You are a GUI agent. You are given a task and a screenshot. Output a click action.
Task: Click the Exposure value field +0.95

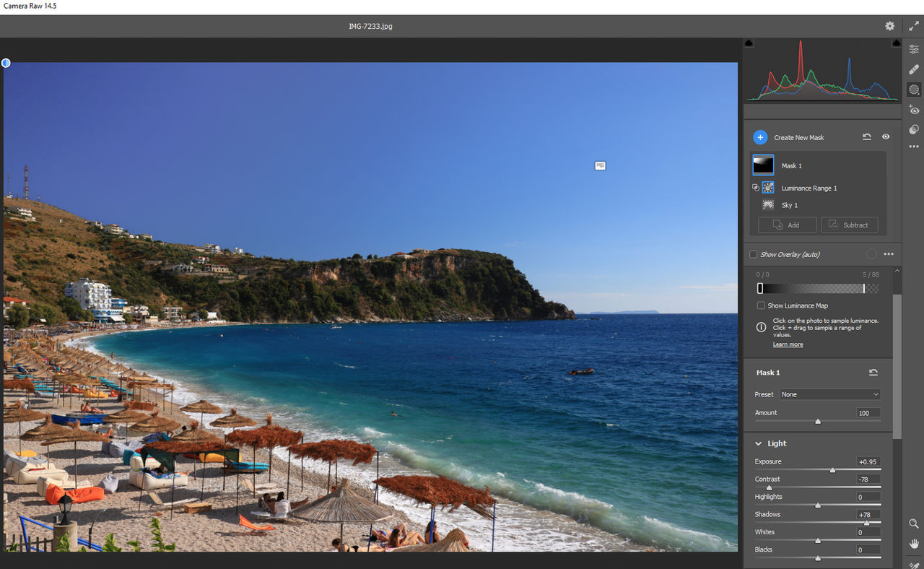point(868,461)
